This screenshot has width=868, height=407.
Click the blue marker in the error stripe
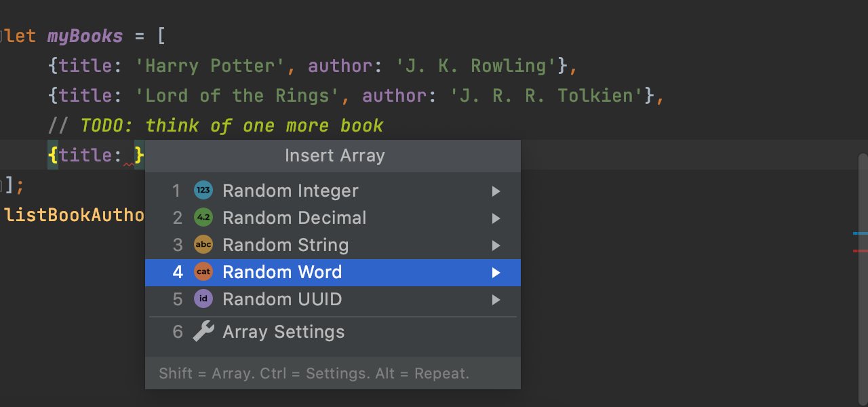coord(861,233)
